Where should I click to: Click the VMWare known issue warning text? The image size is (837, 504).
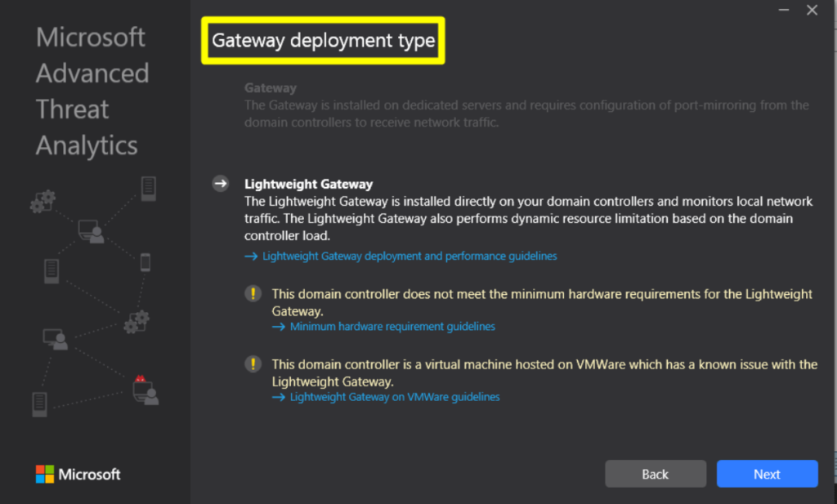[x=544, y=372]
